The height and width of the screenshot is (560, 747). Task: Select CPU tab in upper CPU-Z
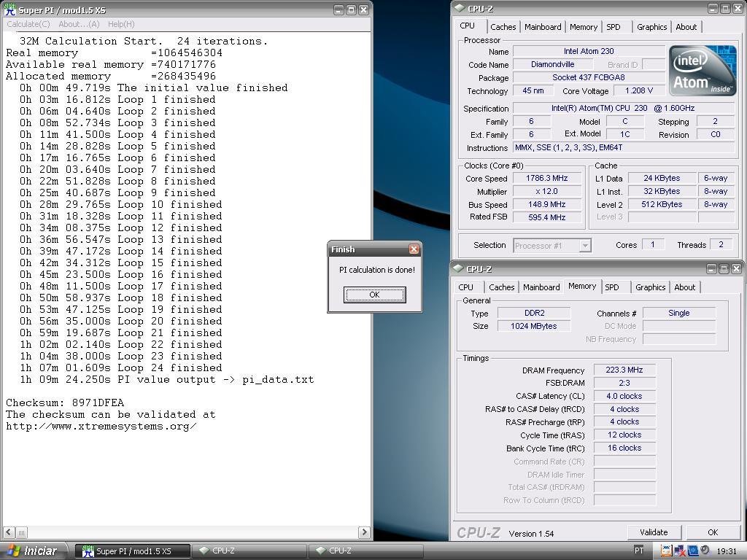click(x=468, y=26)
